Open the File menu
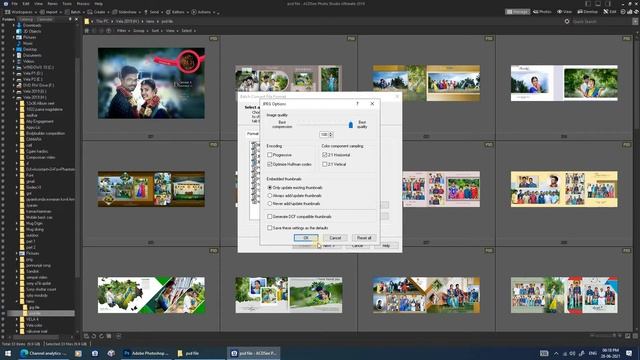Screen dimensions: 640x360 [x=14, y=4]
